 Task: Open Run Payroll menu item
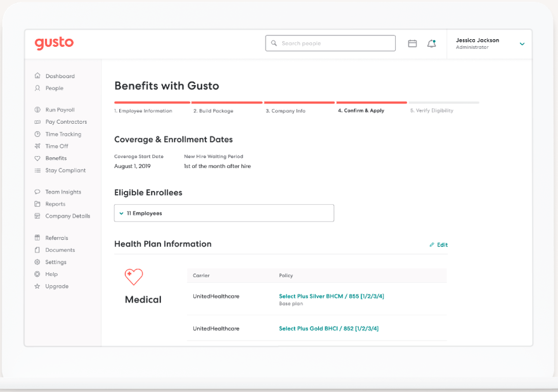(60, 110)
